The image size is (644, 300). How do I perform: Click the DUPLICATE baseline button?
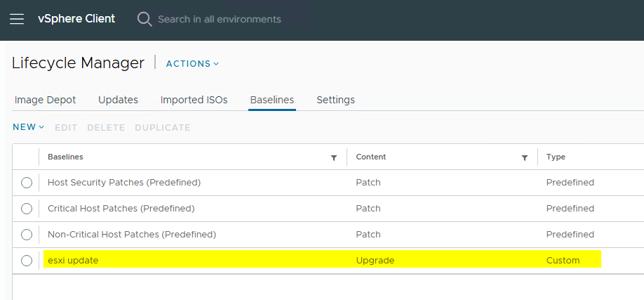162,127
